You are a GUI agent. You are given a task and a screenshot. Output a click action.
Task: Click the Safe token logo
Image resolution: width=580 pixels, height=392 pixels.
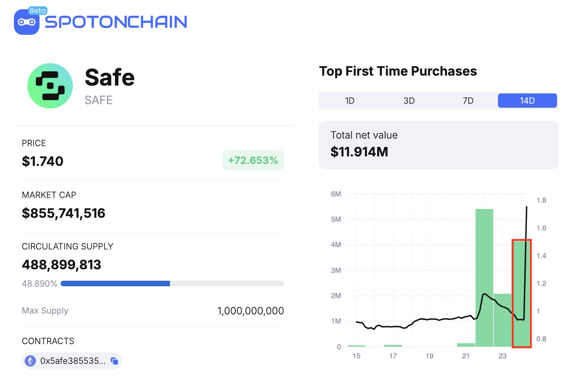tap(50, 86)
